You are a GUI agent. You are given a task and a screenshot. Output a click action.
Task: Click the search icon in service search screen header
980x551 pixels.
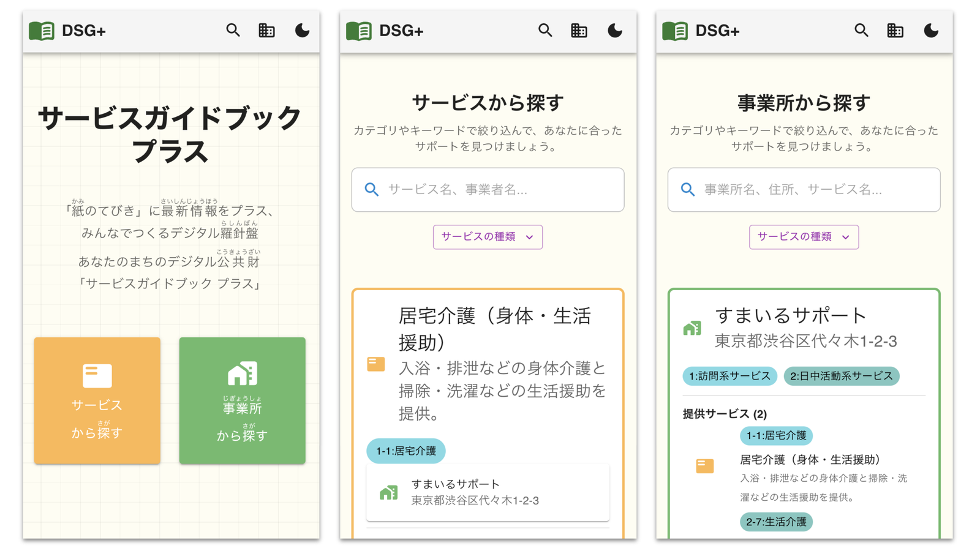tap(545, 30)
